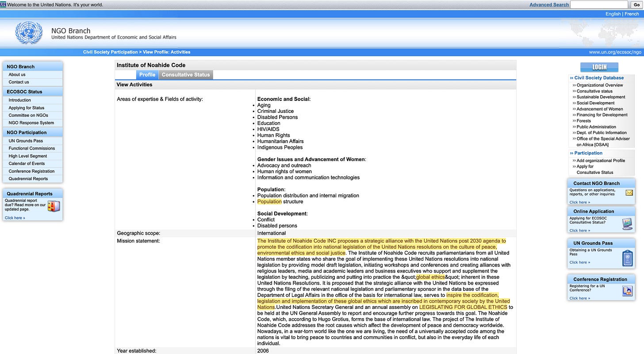Open Calendar of Events menu item
This screenshot has height=354, width=644.
27,164
